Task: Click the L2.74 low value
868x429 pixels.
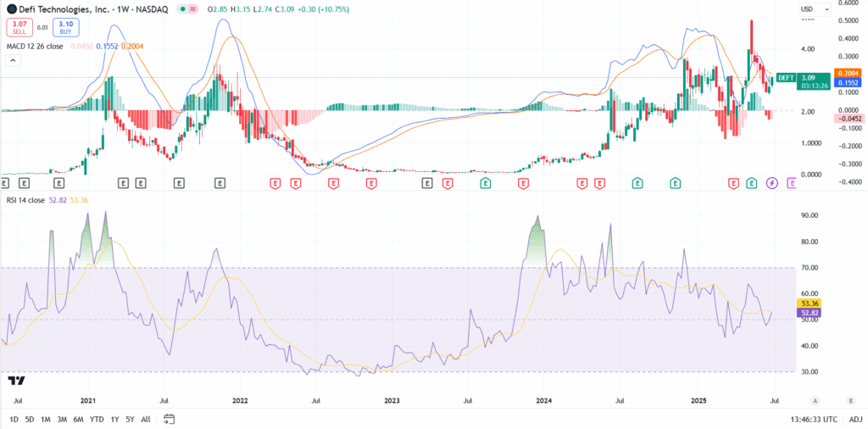Action: (x=264, y=9)
